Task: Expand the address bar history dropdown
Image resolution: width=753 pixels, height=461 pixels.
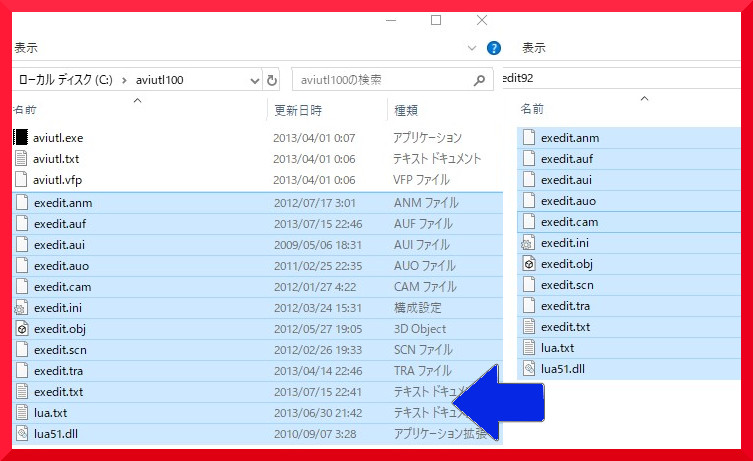Action: [255, 81]
